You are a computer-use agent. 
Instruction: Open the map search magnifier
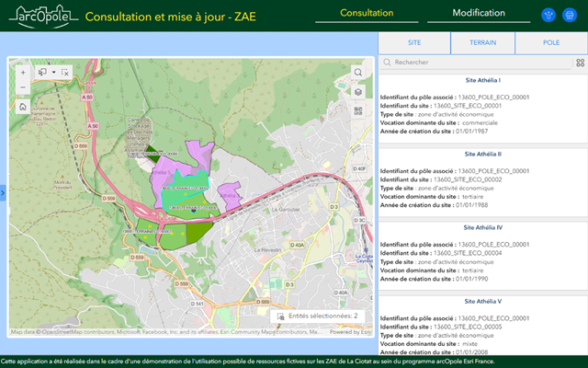tap(358, 72)
